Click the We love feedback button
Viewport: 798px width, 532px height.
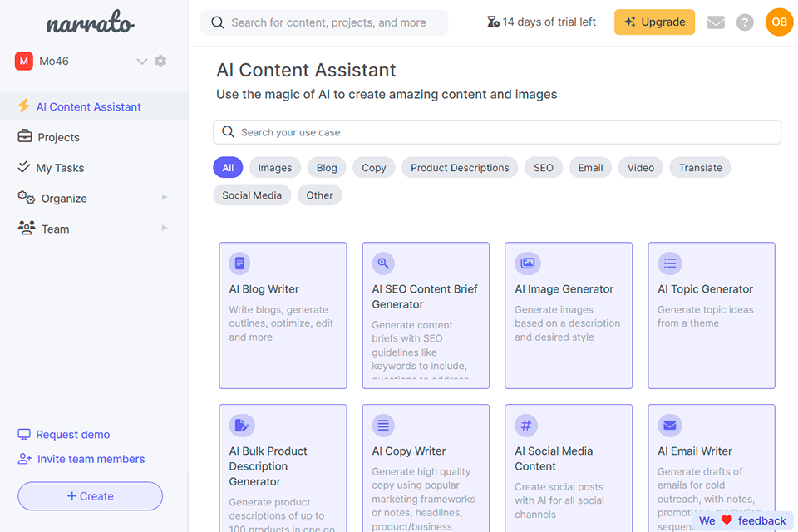(x=742, y=520)
